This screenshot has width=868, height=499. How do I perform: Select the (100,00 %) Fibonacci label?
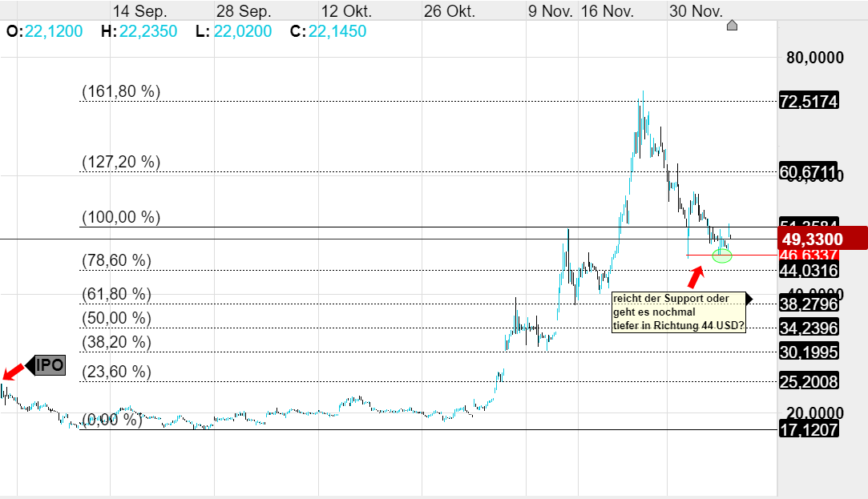coord(121,217)
